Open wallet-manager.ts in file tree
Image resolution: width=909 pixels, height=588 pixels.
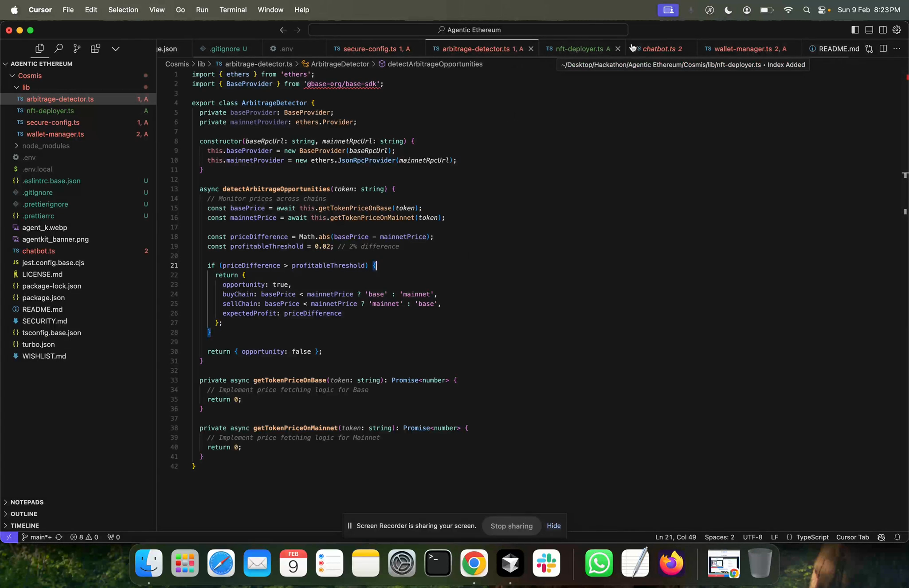[x=78, y=134]
